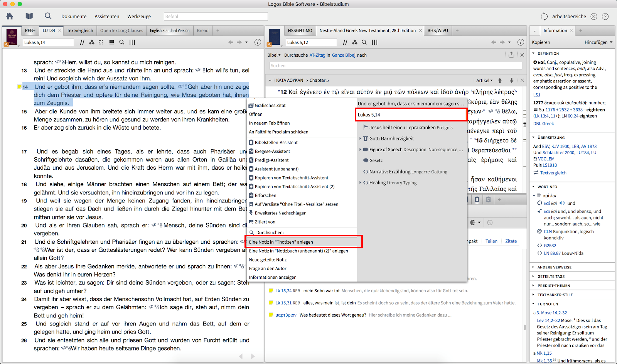
Task: Click the Befehl command input box
Action: point(216,16)
